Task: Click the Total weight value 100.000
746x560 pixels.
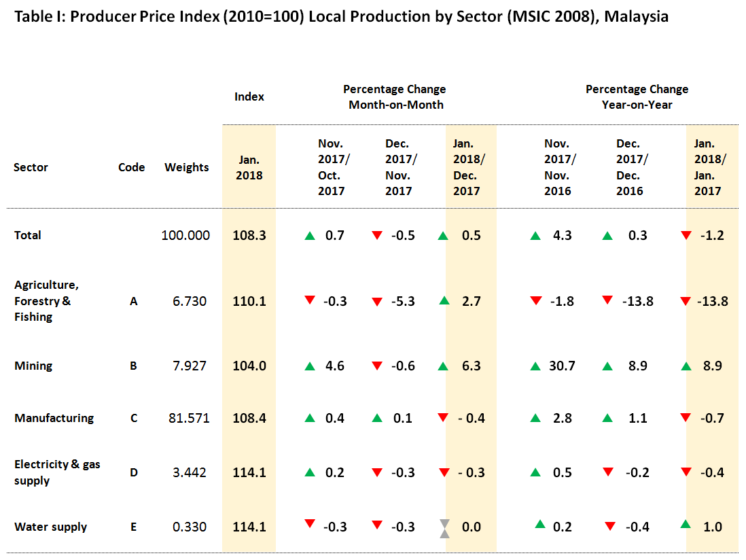Action: coord(185,236)
